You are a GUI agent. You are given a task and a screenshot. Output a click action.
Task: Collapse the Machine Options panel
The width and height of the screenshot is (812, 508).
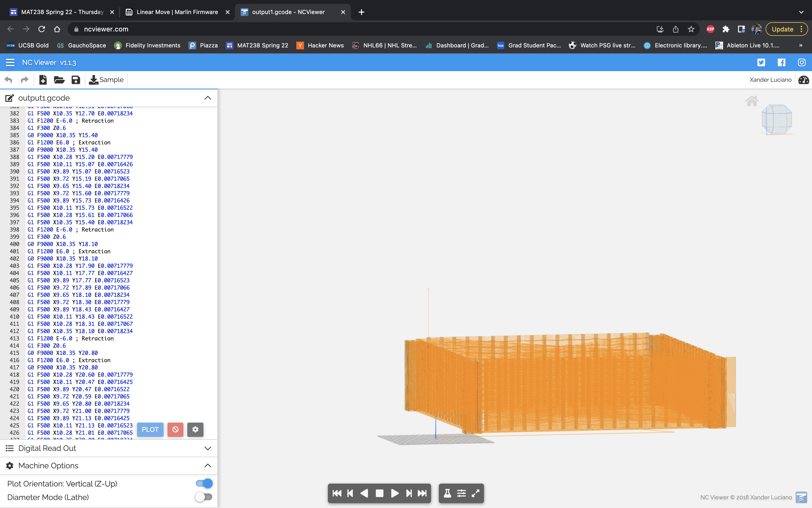[x=208, y=466]
